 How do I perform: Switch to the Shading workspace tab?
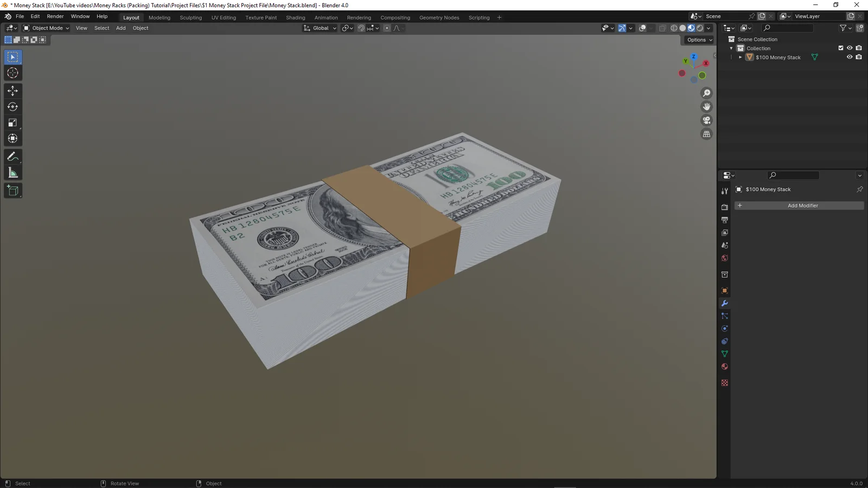pos(296,17)
